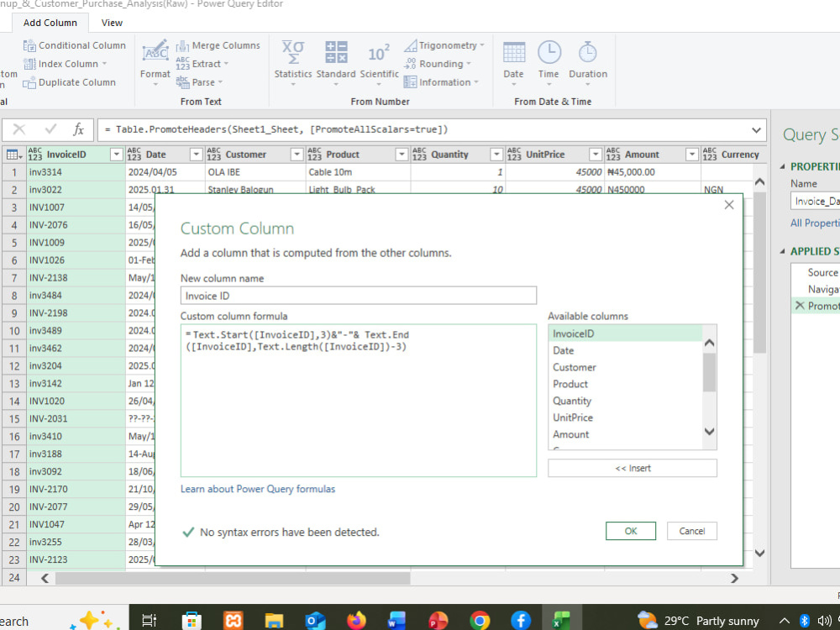Open the Date column tool
The image size is (840, 630).
point(513,61)
